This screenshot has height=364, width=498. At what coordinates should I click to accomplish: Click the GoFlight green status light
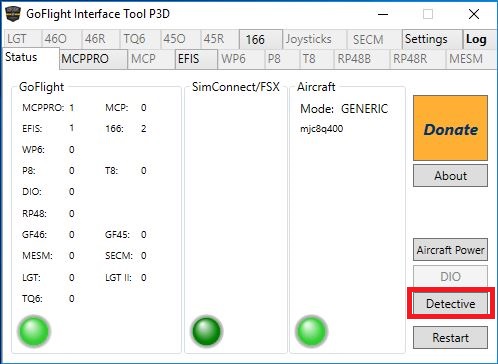pos(34,331)
